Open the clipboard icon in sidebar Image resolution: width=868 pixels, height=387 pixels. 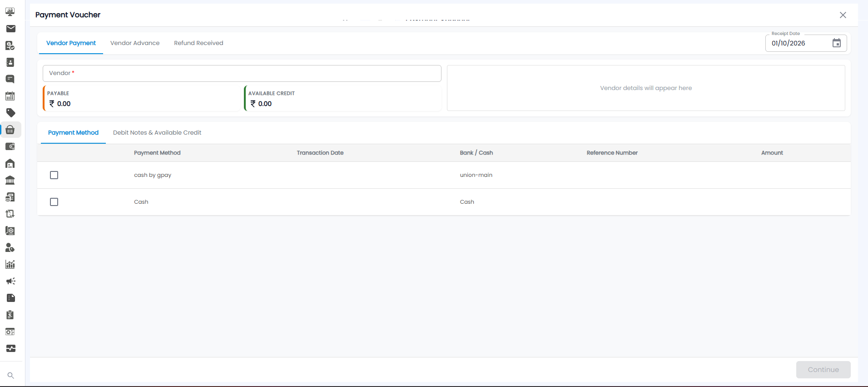pyautogui.click(x=10, y=315)
